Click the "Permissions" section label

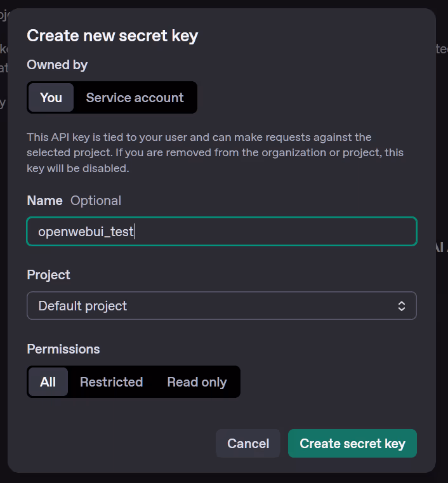click(x=63, y=349)
